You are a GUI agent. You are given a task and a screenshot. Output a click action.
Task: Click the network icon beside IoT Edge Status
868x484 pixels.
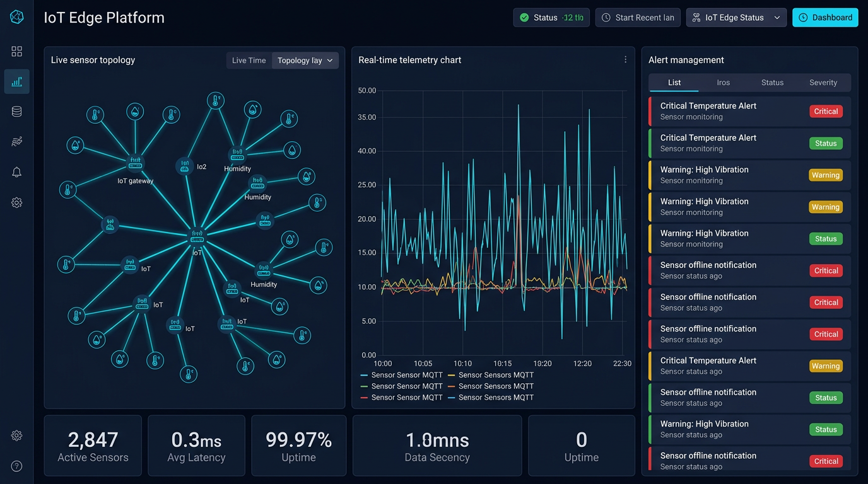tap(696, 18)
